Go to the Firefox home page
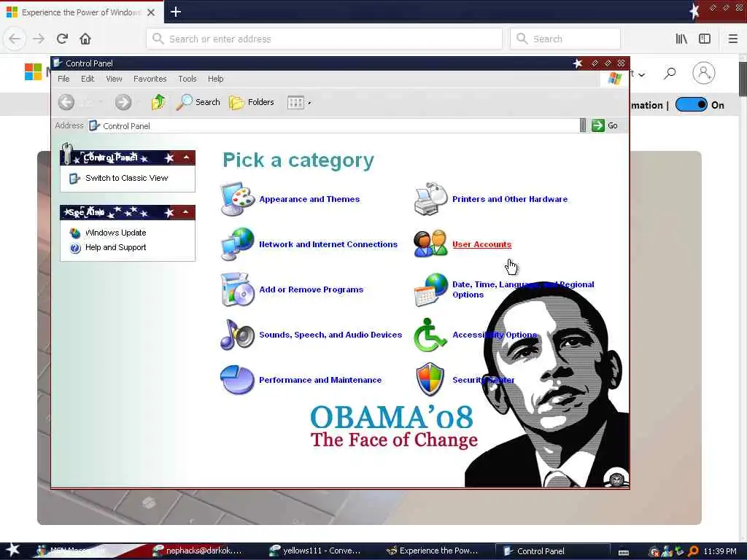This screenshot has width=747, height=560. [x=85, y=39]
